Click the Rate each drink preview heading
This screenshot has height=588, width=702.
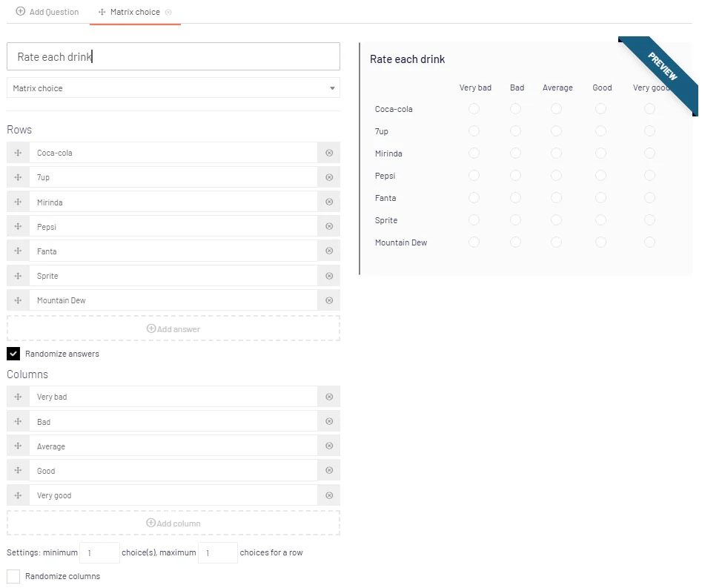408,59
